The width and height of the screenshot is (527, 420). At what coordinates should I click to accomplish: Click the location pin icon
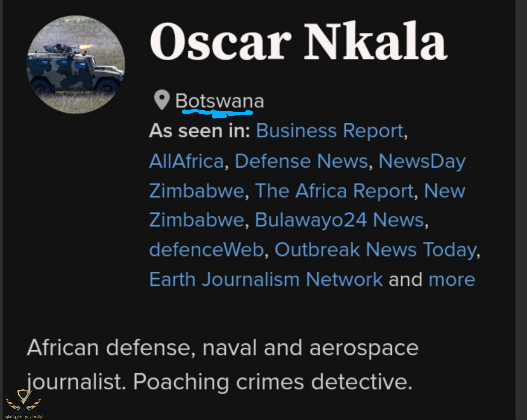point(162,100)
